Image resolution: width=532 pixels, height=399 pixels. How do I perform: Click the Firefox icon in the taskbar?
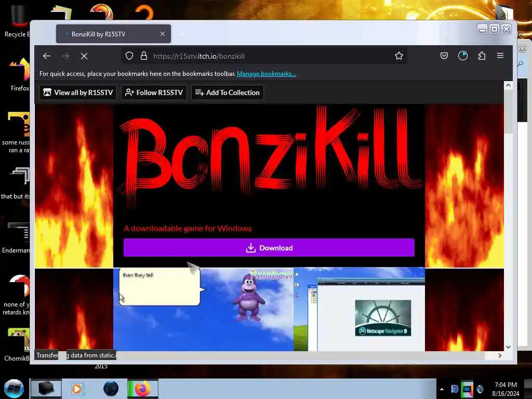pos(142,389)
